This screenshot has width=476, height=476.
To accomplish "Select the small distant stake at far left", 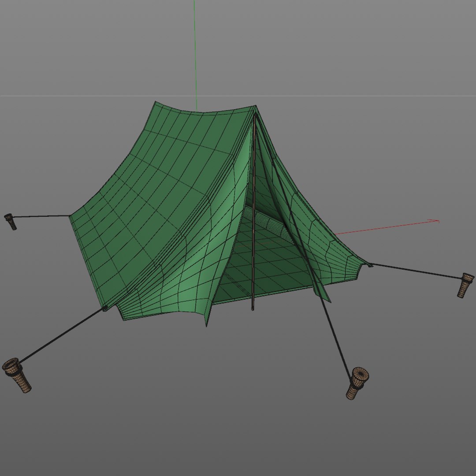I will tap(10, 221).
